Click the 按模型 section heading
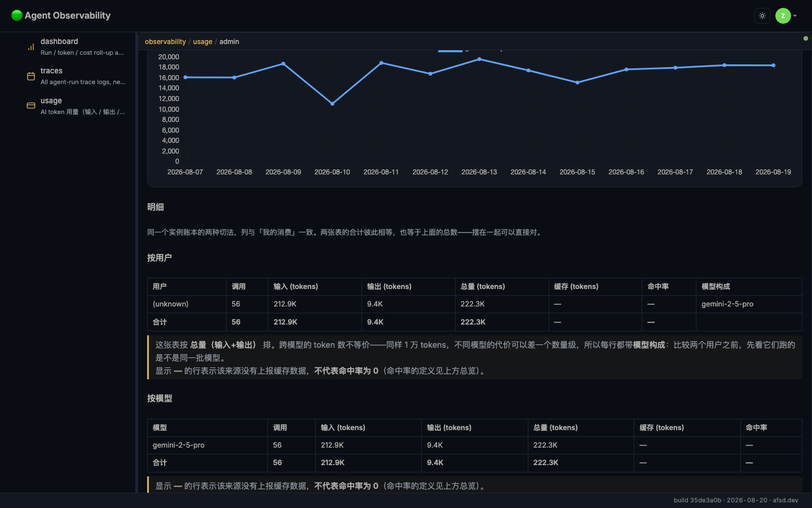Screen dimensions: 812x508 pyautogui.click(x=160, y=398)
